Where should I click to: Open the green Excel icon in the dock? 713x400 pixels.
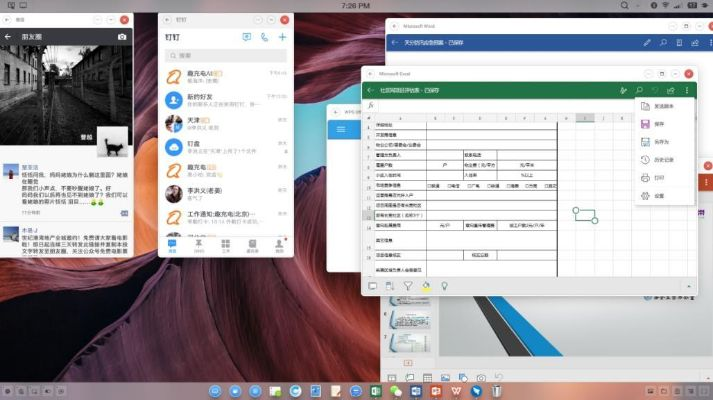(377, 390)
